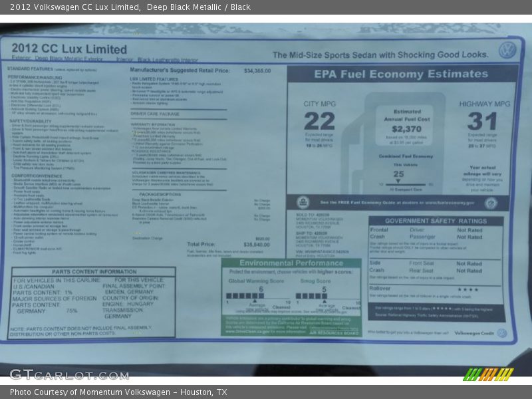
Task: Click the 'Mid-Size Sports Sedan' tagline
Action: [x=380, y=55]
